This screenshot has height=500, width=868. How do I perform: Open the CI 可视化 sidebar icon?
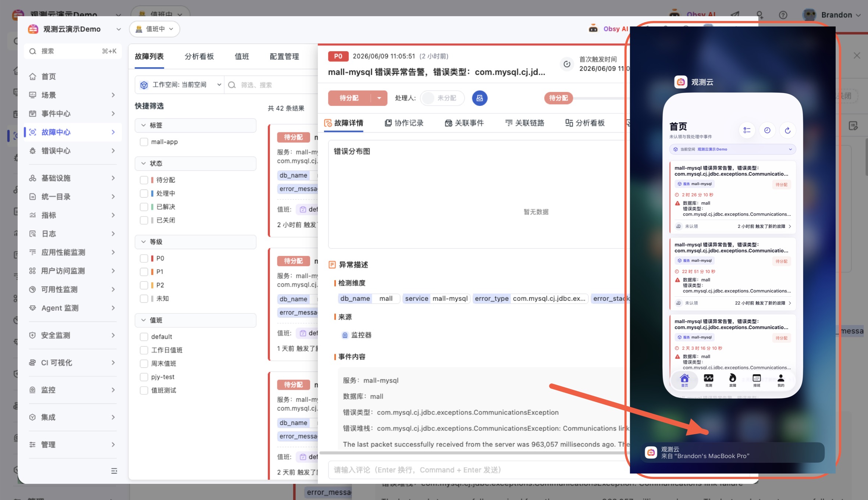pos(33,362)
